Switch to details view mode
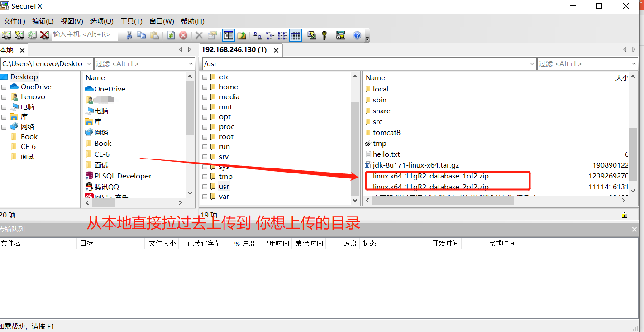 tap(296, 35)
